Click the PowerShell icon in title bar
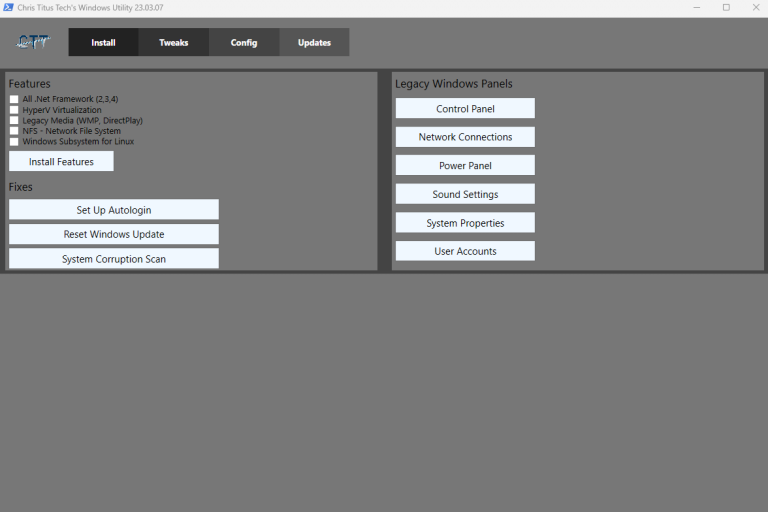The image size is (768, 512). point(9,8)
